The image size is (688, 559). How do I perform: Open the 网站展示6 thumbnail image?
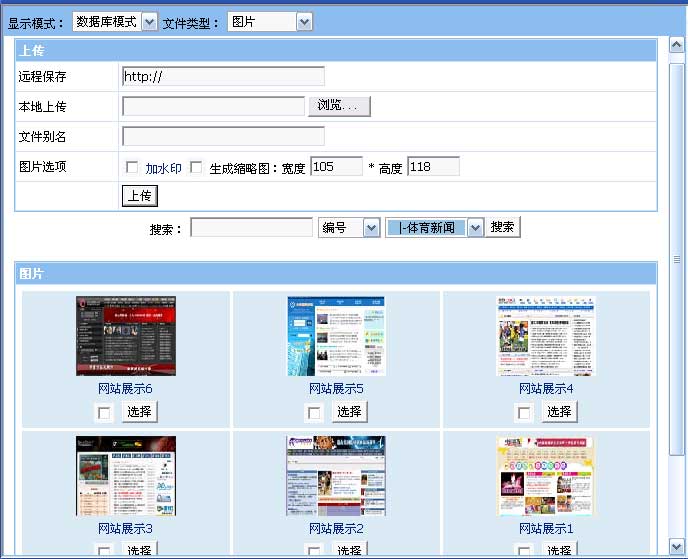[126, 336]
